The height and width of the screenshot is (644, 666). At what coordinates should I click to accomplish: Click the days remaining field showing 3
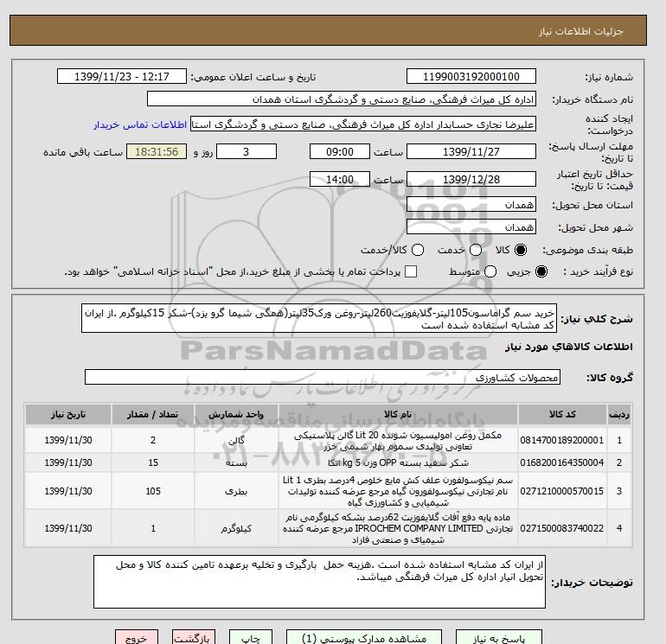[247, 151]
